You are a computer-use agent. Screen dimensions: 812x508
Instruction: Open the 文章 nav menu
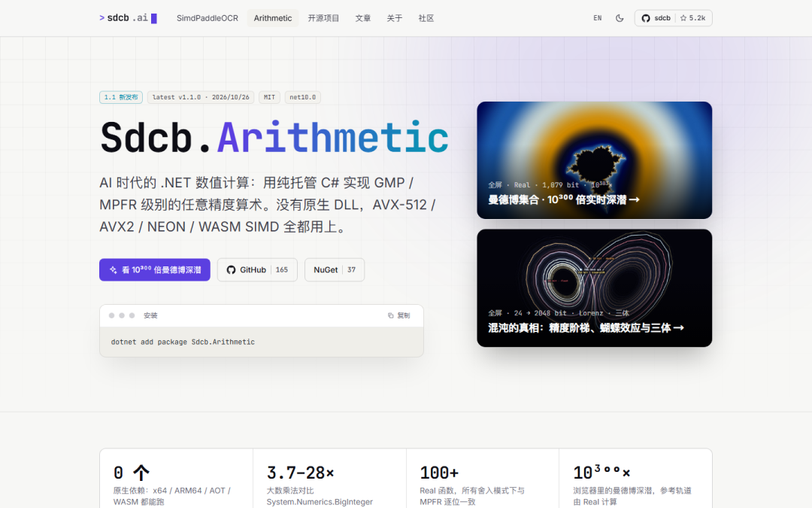pos(363,18)
